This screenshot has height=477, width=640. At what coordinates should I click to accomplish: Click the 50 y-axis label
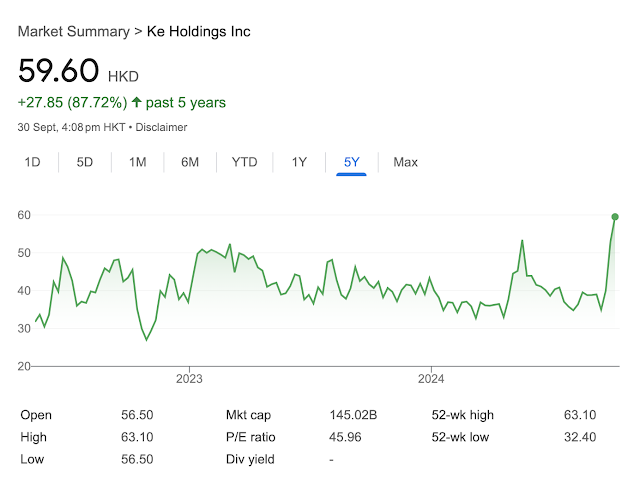click(24, 253)
